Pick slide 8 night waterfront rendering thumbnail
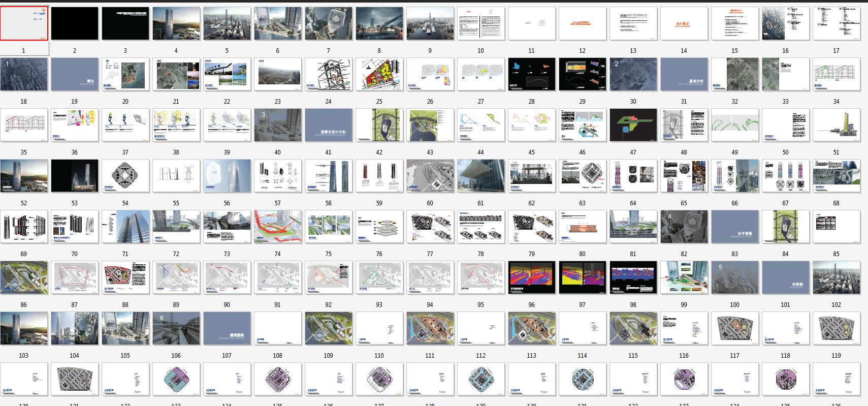This screenshot has height=406, width=868. [379, 23]
